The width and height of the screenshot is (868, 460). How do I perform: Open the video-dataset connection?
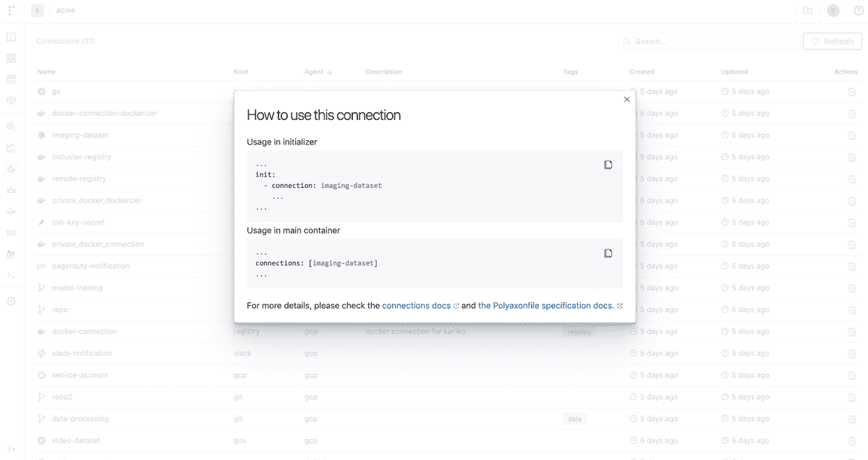coord(76,440)
